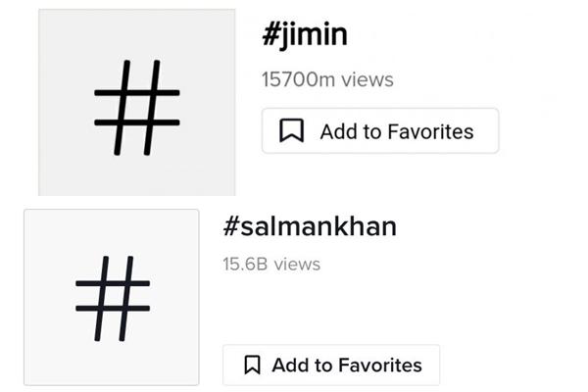The height and width of the screenshot is (392, 588).
Task: Save the jimin hashtag using its bookmark
Action: (x=291, y=131)
